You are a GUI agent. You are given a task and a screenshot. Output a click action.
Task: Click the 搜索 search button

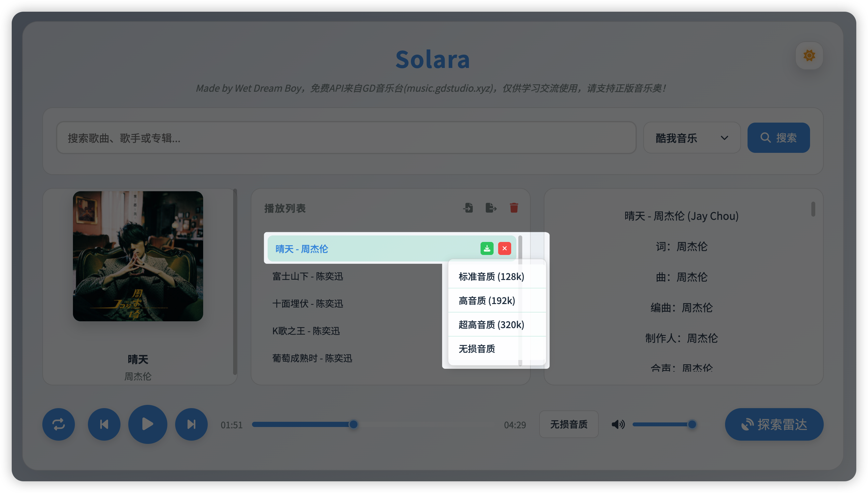(778, 138)
